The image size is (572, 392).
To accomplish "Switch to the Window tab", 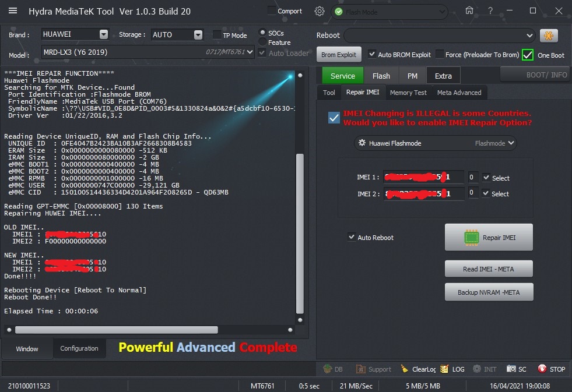I will click(x=27, y=349).
